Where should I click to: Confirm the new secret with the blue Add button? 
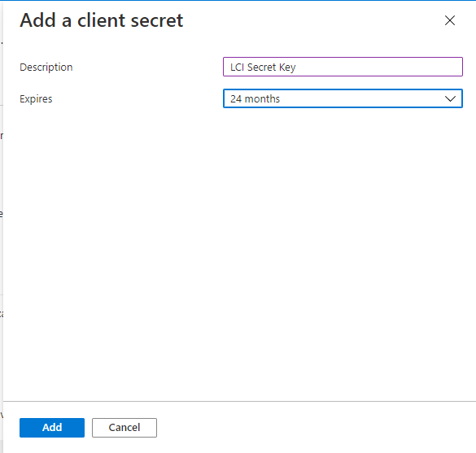(52, 428)
